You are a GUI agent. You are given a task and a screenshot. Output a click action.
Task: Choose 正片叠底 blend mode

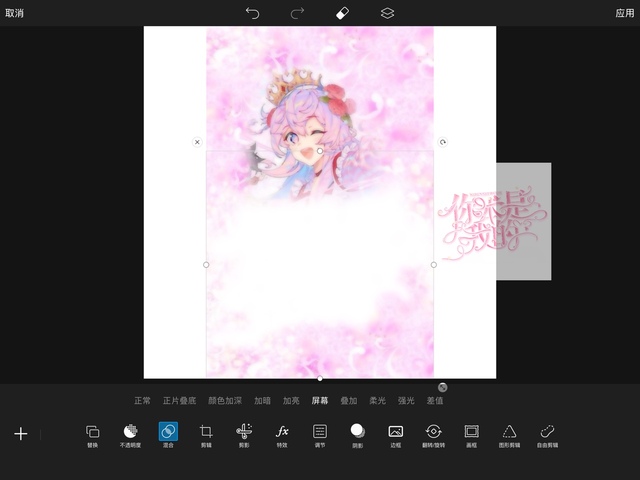coord(180,401)
